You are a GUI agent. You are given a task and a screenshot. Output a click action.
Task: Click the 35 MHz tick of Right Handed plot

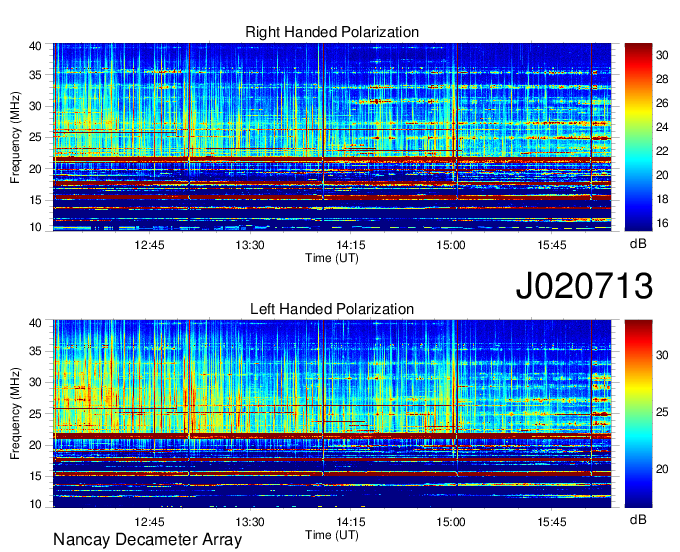pyautogui.click(x=35, y=75)
